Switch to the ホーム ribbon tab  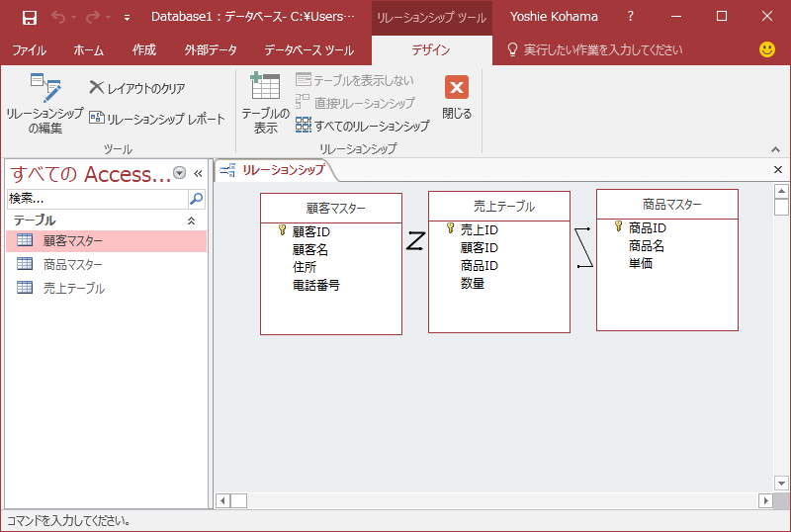88,50
